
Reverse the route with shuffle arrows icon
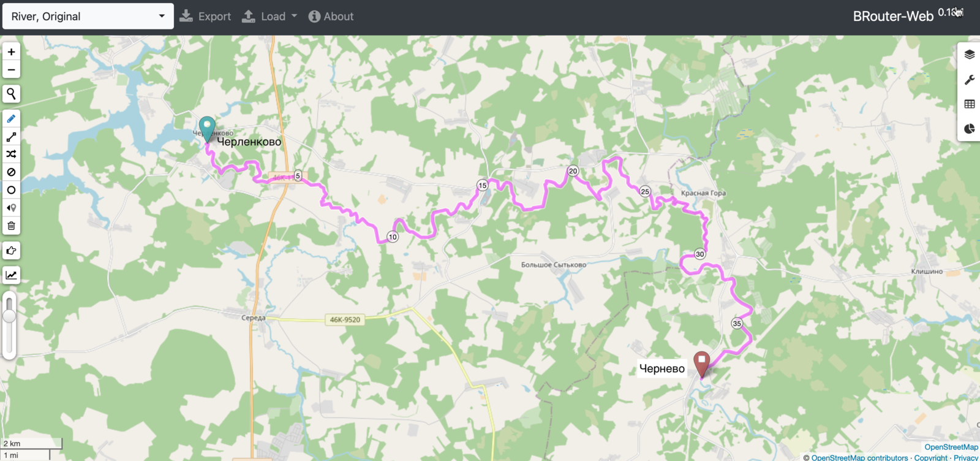click(11, 154)
